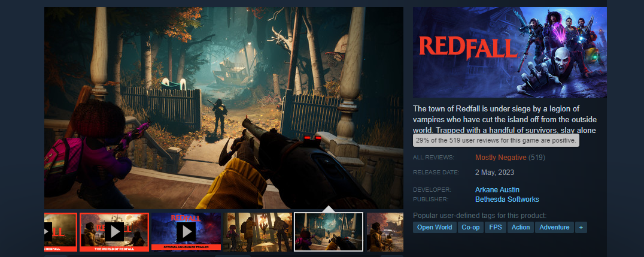Image resolution: width=644 pixels, height=257 pixels.
Task: Click the 29% positive reviews tooltip
Action: tap(496, 141)
